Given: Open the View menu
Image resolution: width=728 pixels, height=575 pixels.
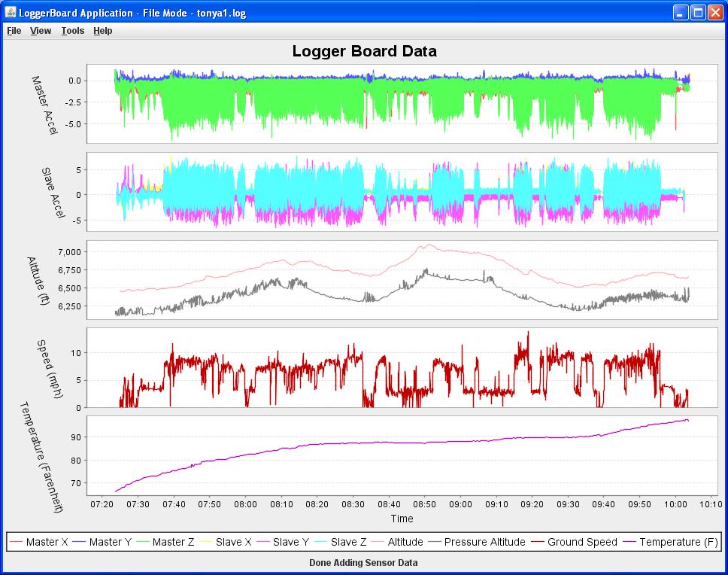Looking at the screenshot, I should click(x=41, y=31).
